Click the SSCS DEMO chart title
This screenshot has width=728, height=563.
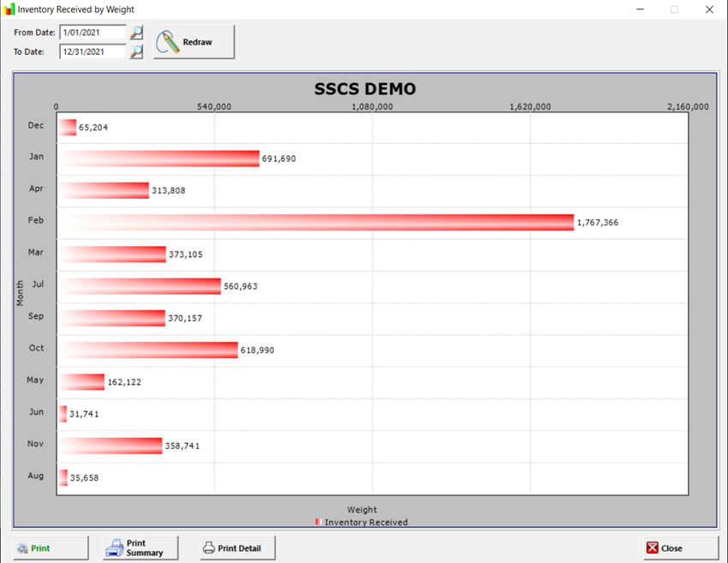[x=365, y=89]
